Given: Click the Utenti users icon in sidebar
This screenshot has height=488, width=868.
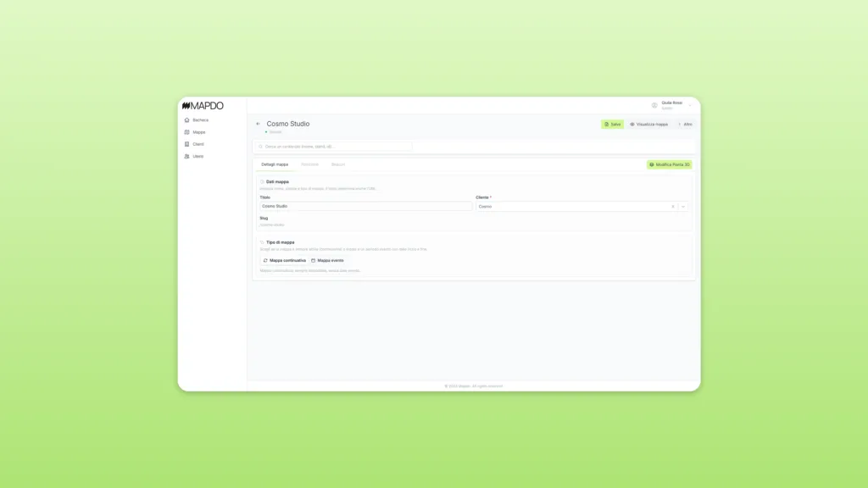Looking at the screenshot, I should [187, 157].
